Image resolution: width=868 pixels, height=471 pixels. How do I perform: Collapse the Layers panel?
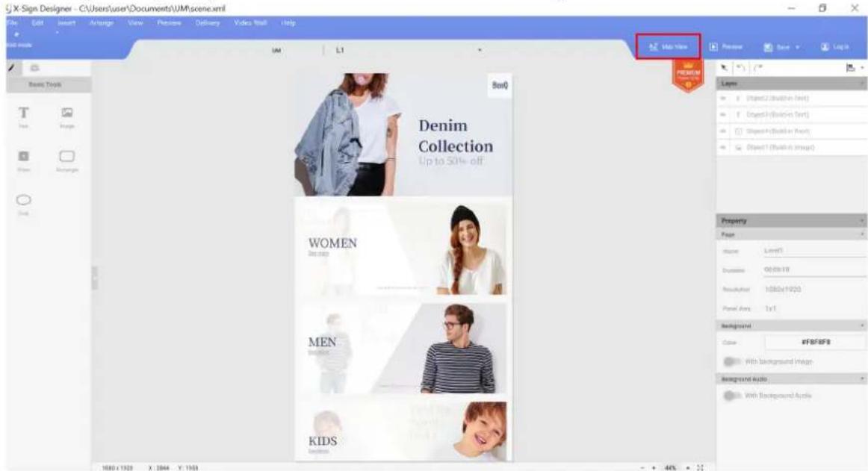[x=861, y=84]
